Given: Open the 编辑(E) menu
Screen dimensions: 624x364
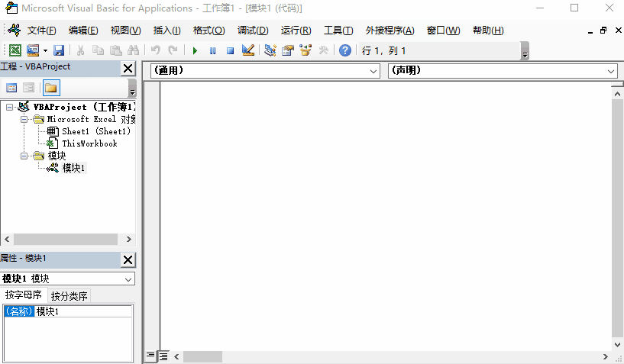Looking at the screenshot, I should click(83, 31).
